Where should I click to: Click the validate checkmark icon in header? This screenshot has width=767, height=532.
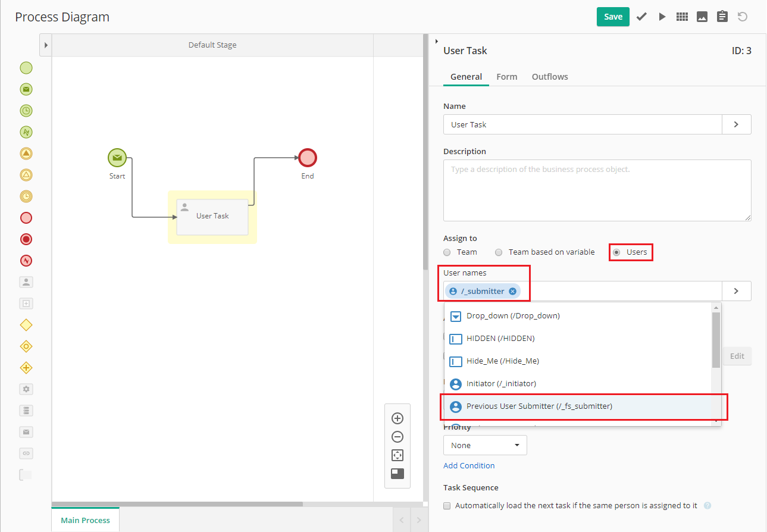(x=641, y=17)
